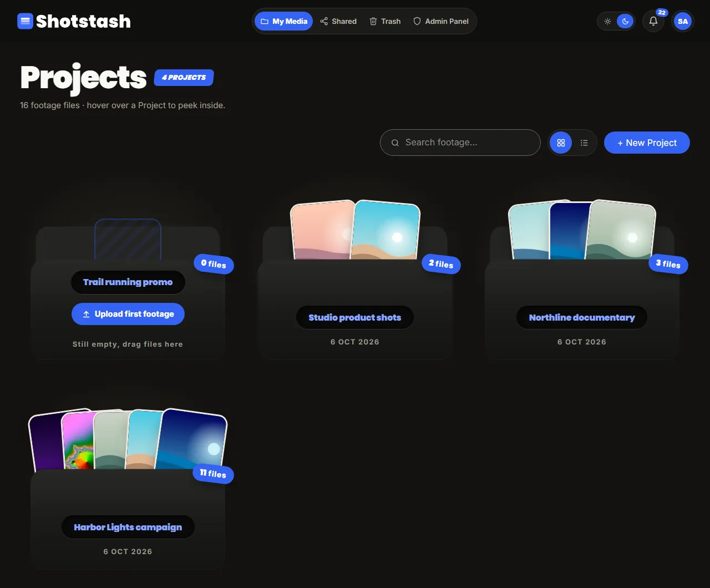Screen dimensions: 710x588
Task: Click the Northline documentary date
Action: point(582,342)
